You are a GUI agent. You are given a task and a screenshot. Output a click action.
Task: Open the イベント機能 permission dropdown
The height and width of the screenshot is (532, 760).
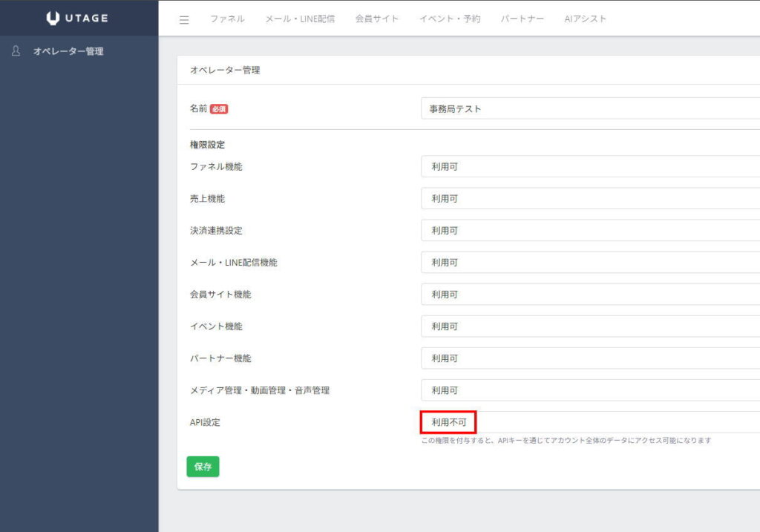click(x=590, y=326)
